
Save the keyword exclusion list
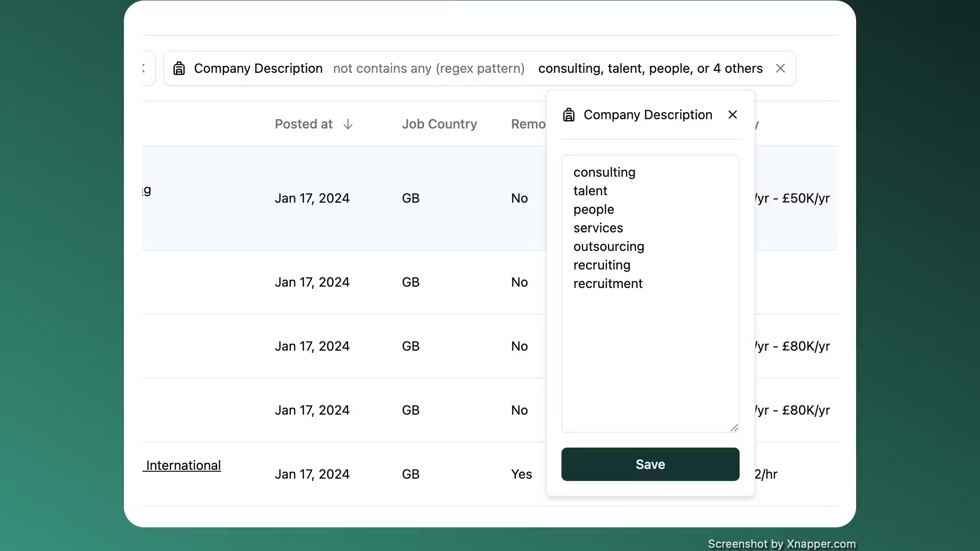[650, 464]
